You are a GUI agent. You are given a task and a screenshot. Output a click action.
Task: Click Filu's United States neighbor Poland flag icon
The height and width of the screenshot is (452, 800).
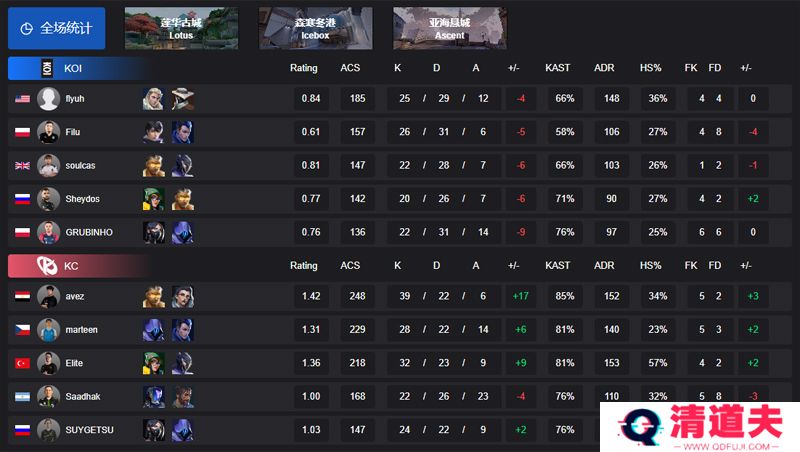(22, 132)
